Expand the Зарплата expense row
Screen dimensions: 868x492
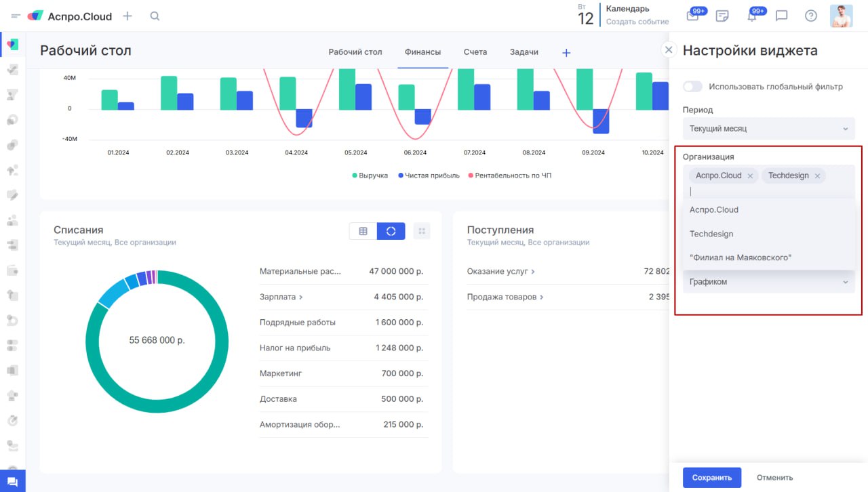click(x=281, y=297)
